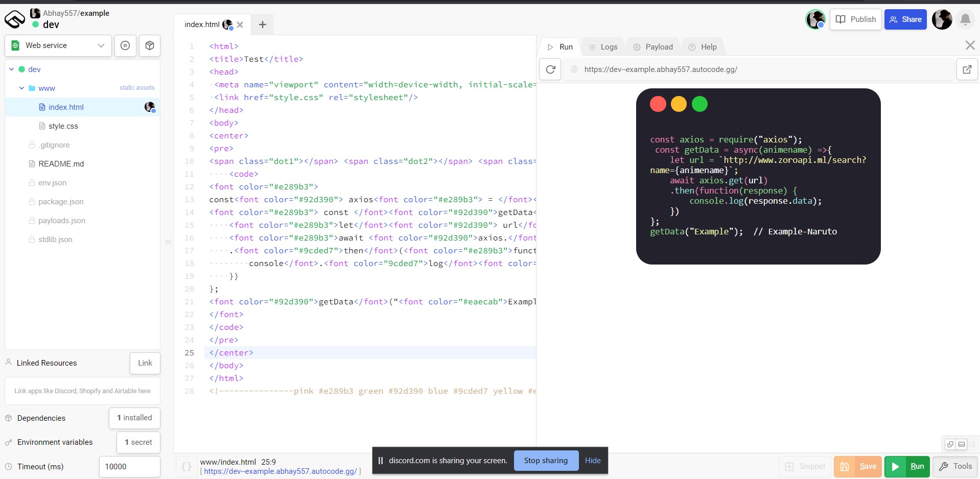Click the yellow dot in the preview window

(679, 104)
